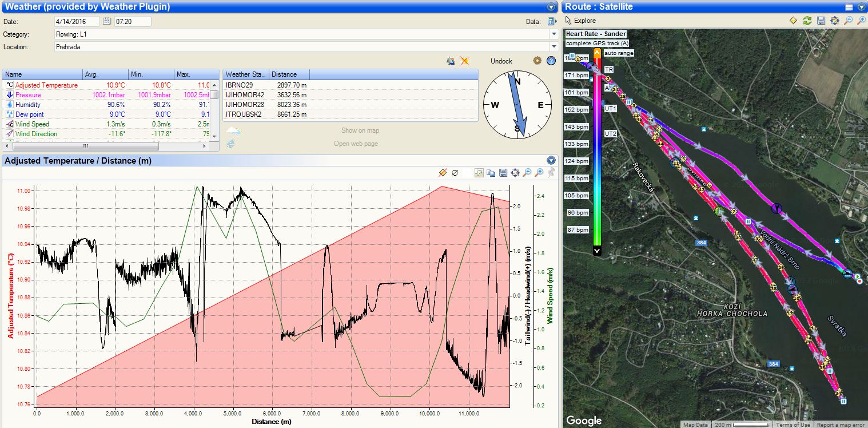The image size is (868, 428).
Task: Click Open web page link
Action: [356, 144]
